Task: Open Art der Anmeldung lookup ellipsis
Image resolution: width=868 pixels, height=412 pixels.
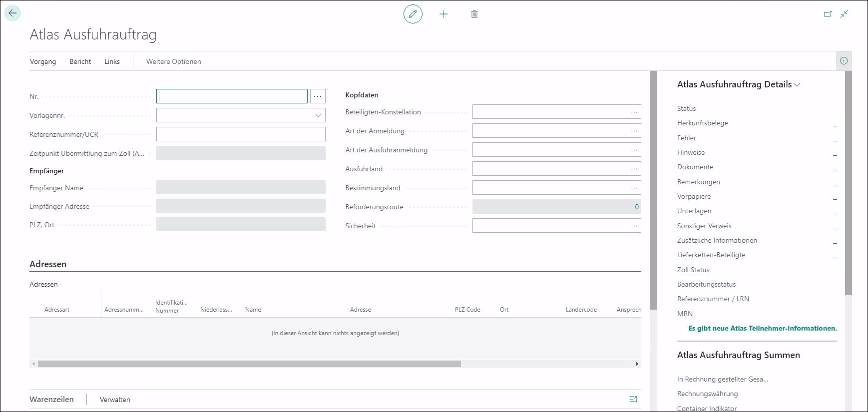Action: point(634,131)
